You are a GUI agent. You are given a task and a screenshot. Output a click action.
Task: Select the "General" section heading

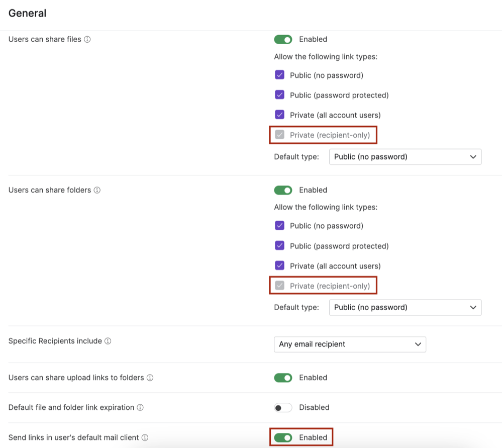point(27,13)
